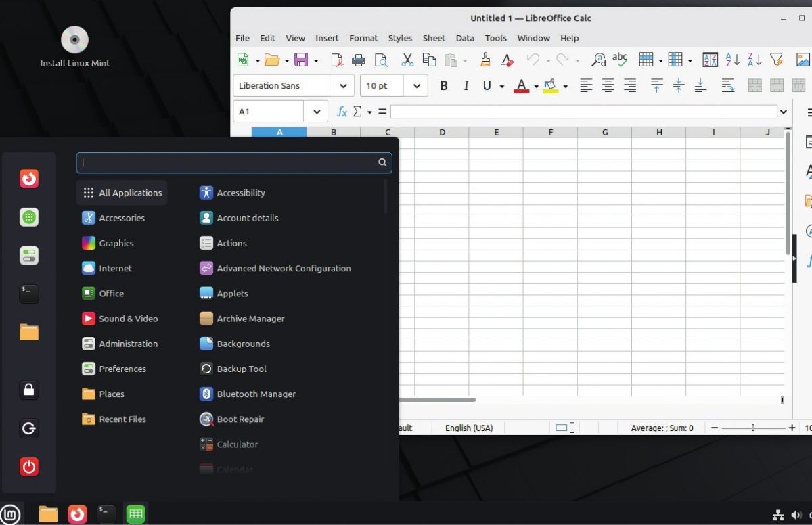Click the network icon in system tray
Viewport: 812px width, 525px height.
coord(778,516)
